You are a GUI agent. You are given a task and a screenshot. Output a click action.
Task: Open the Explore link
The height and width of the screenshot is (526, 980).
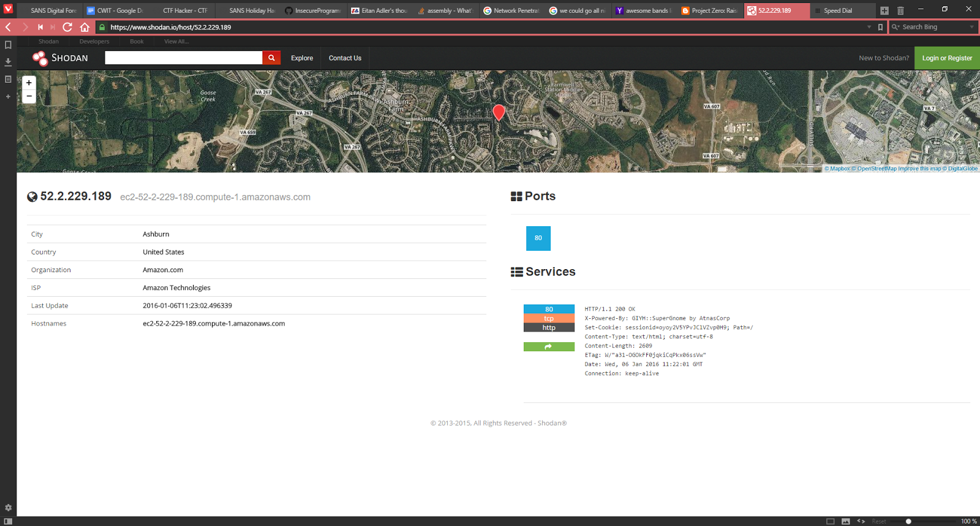tap(302, 58)
